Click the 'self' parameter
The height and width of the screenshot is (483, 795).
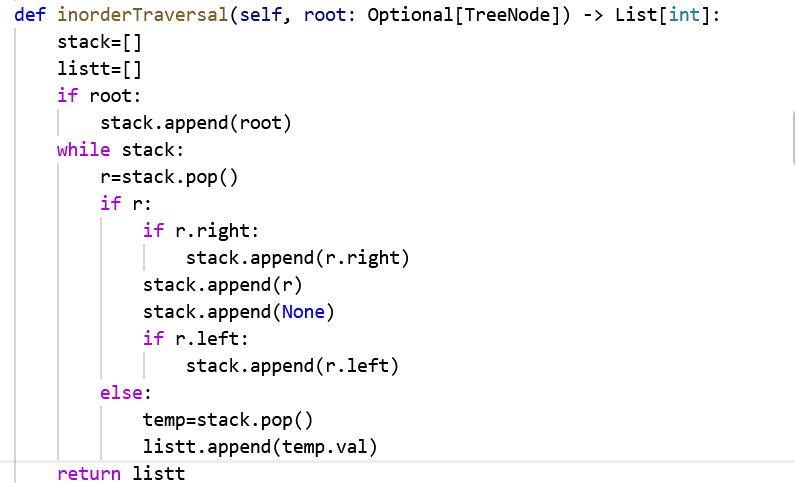click(x=260, y=15)
